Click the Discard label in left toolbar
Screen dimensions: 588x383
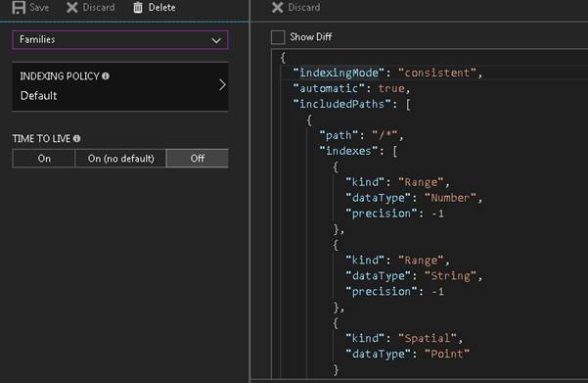coord(99,7)
